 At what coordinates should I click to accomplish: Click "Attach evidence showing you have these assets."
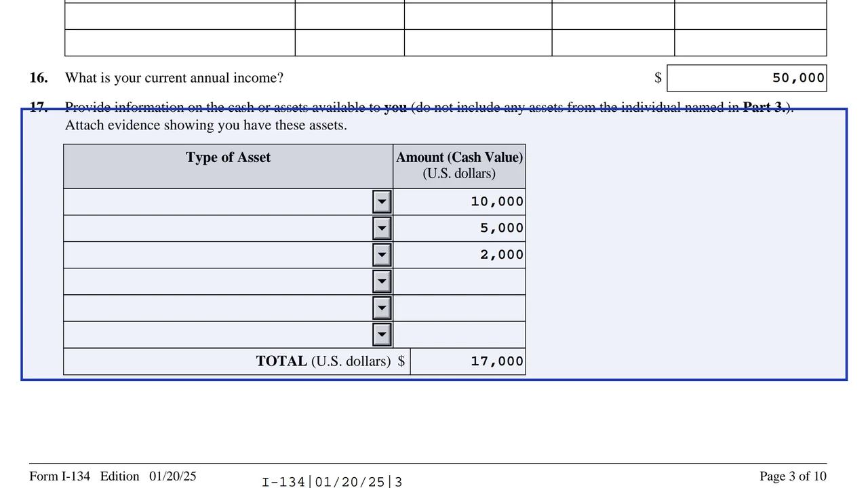click(x=206, y=125)
